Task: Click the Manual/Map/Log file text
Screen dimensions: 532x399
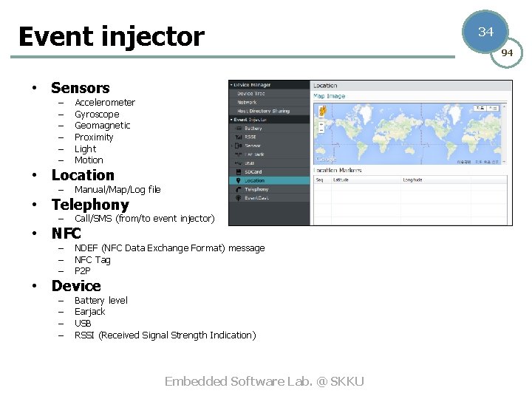Action: tap(117, 190)
